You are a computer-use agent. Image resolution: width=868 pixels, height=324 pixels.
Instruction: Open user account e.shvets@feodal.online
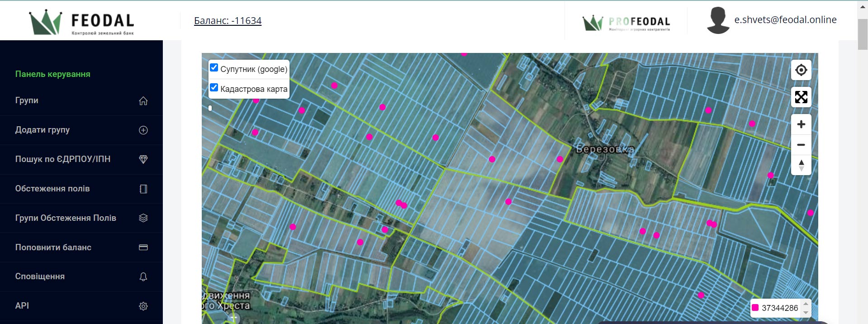(x=785, y=20)
